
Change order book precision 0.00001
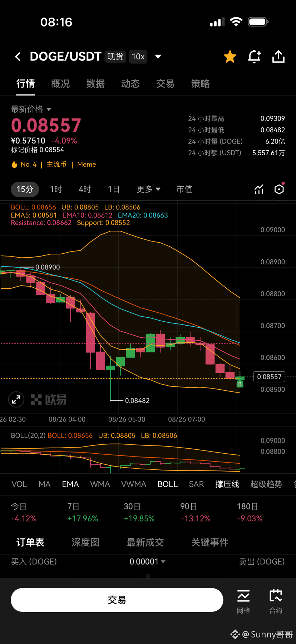147,562
